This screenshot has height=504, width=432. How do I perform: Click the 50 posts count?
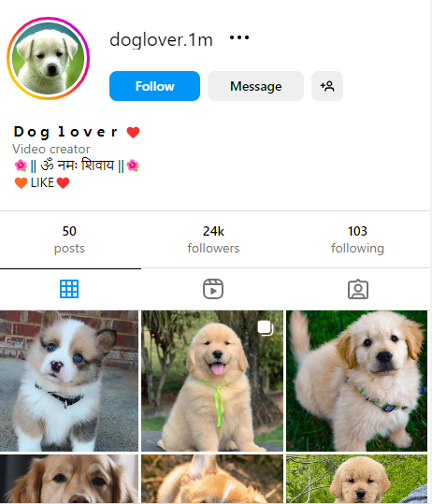(x=69, y=239)
